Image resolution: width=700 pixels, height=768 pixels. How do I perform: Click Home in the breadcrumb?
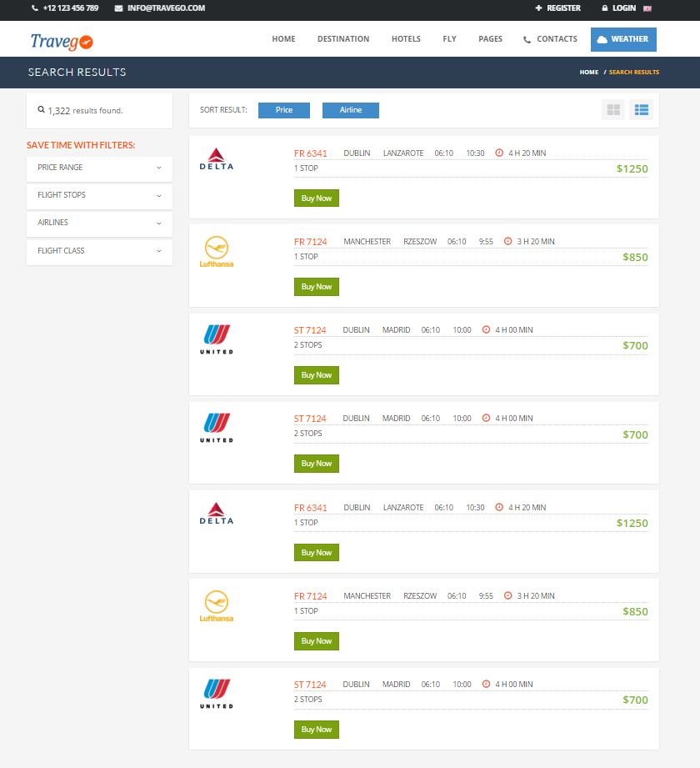click(x=589, y=72)
